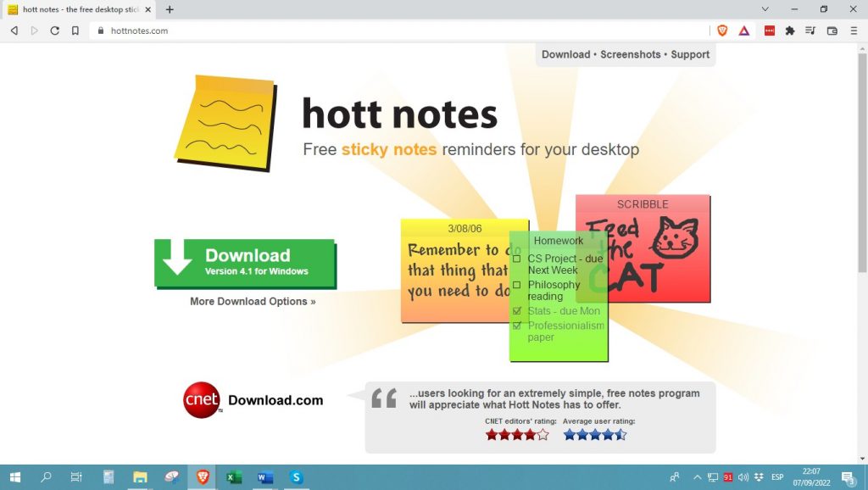Image resolution: width=868 pixels, height=490 pixels.
Task: Open the volume control slider
Action: tap(744, 476)
